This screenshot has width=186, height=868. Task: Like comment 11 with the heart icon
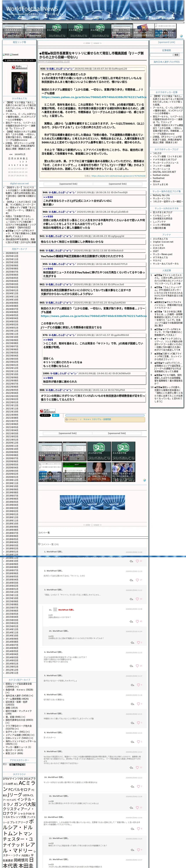click(x=137, y=621)
